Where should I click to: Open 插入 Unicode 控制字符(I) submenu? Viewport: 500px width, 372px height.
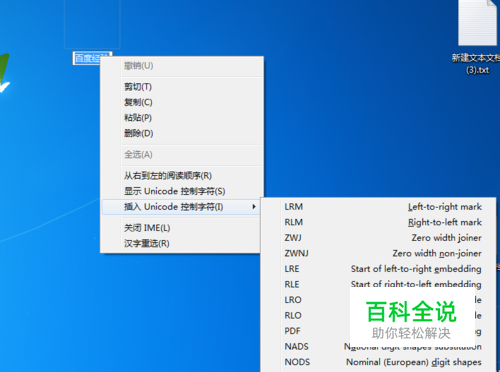(x=182, y=207)
